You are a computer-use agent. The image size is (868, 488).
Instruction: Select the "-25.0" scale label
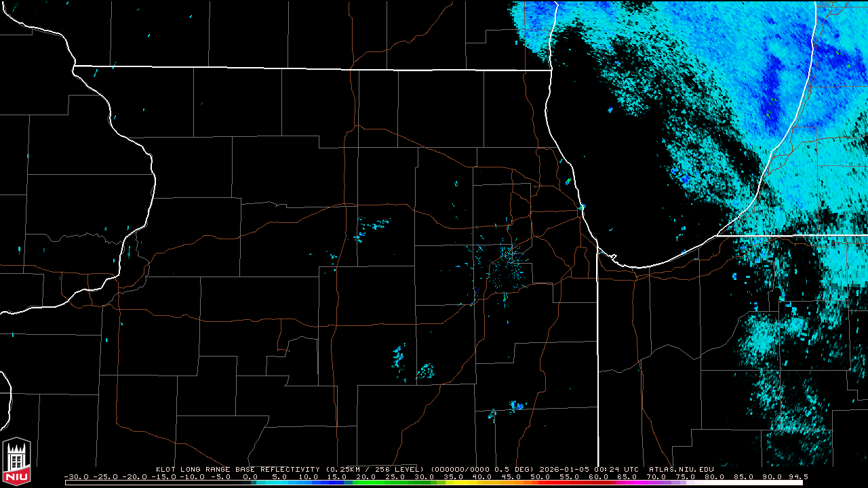coord(105,476)
